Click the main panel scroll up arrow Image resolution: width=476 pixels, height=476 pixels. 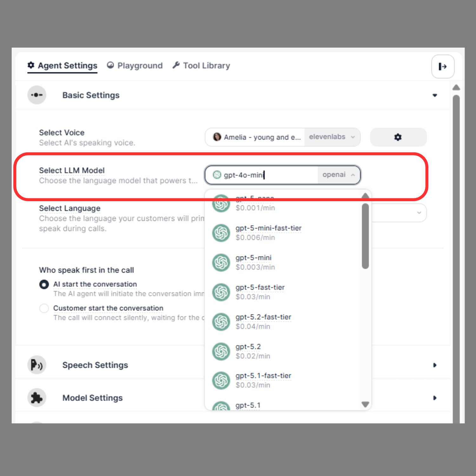point(456,87)
